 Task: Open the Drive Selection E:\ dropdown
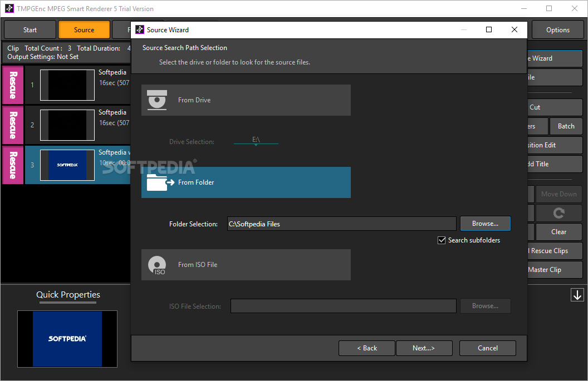pyautogui.click(x=256, y=140)
